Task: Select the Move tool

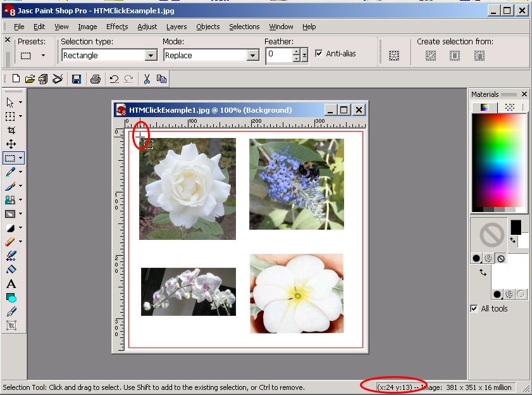Action: click(x=11, y=144)
